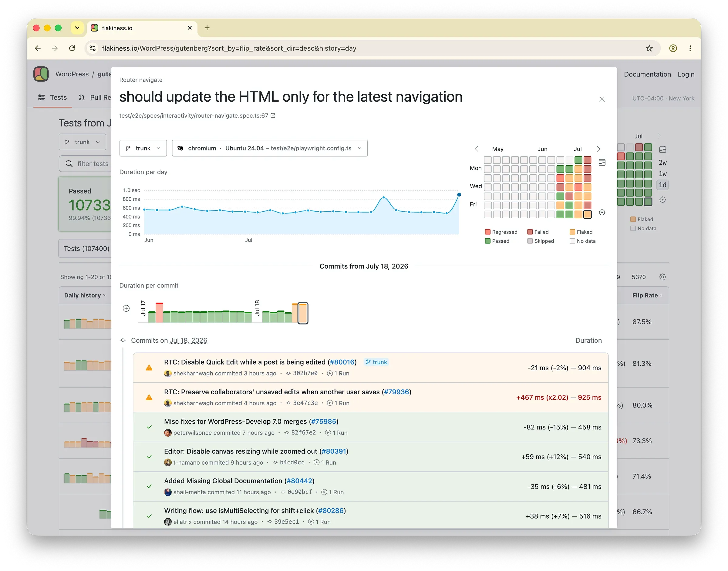
Task: Click passed checkmark on Writing flow commit
Action: click(x=149, y=516)
